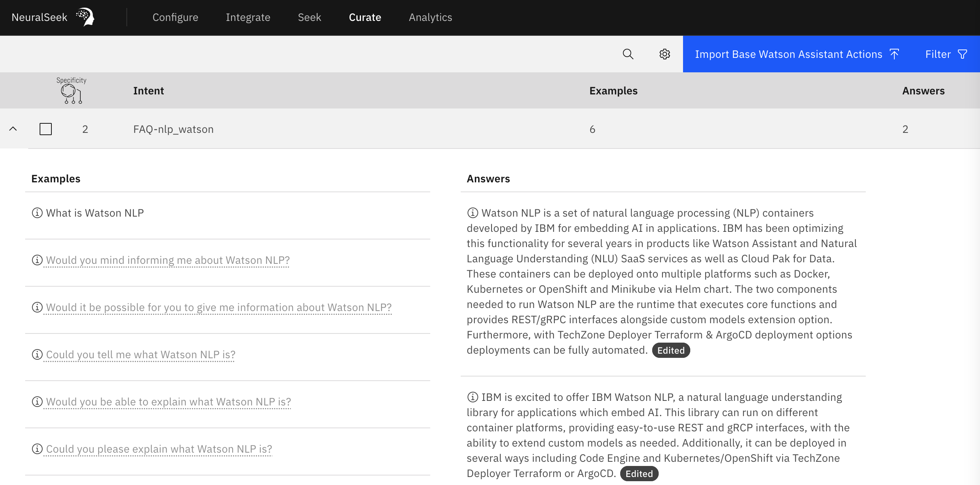Click the NeuralSeek brain logo icon
This screenshot has height=485, width=980.
coord(85,17)
